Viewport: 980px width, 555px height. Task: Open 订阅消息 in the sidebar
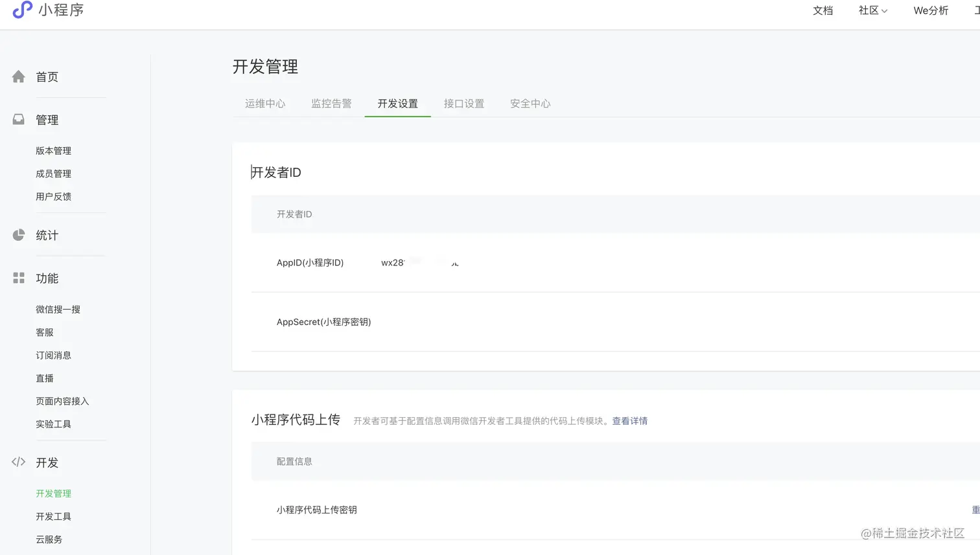53,356
